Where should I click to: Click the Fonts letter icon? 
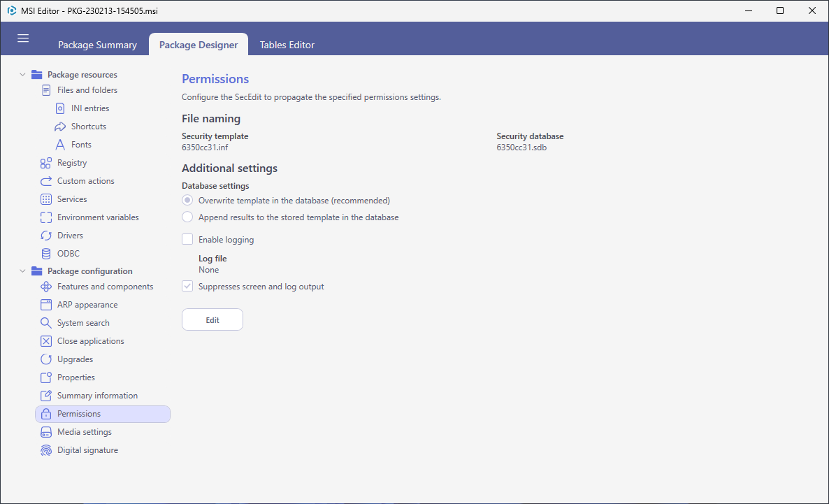60,145
